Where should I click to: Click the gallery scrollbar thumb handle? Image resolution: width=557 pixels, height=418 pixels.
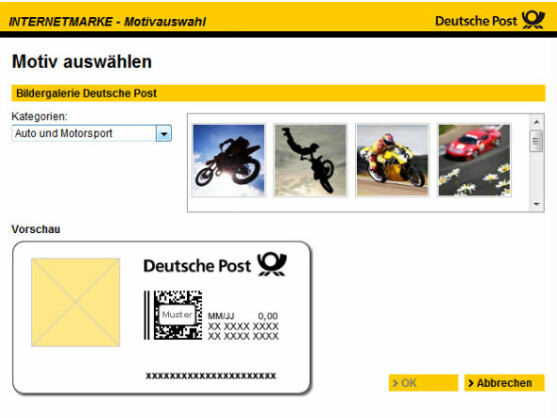536,141
